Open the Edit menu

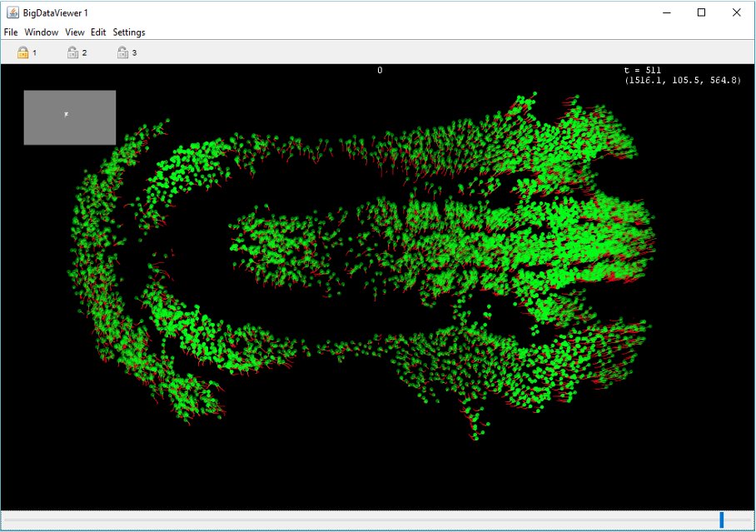coord(98,32)
